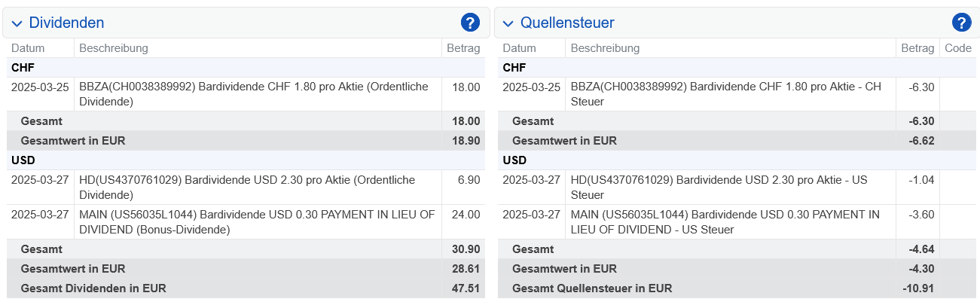Select the HD ordinary dividend row
The height and width of the screenshot is (299, 980).
(x=246, y=187)
